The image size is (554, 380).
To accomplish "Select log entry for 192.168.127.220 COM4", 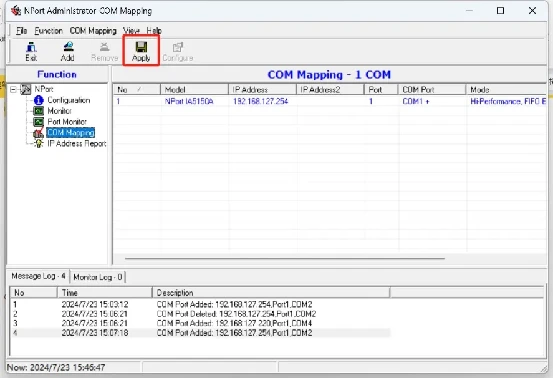I will pyautogui.click(x=200, y=323).
